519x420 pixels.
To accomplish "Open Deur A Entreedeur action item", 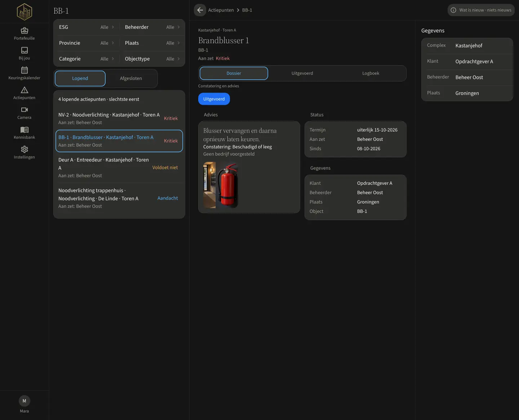I will [x=119, y=167].
